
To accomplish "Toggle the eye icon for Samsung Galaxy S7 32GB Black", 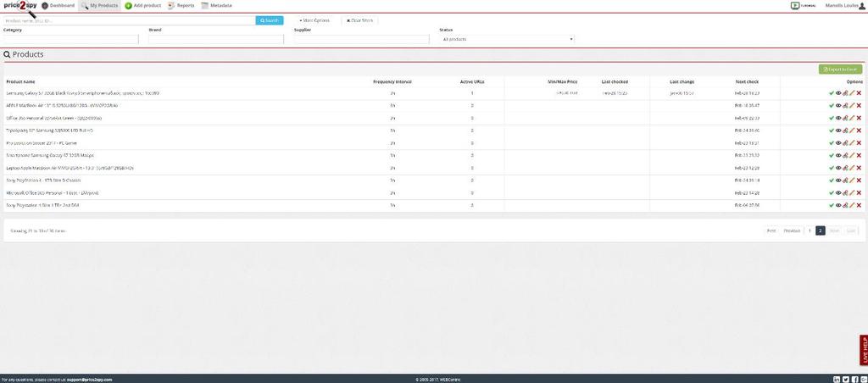I will [x=838, y=93].
